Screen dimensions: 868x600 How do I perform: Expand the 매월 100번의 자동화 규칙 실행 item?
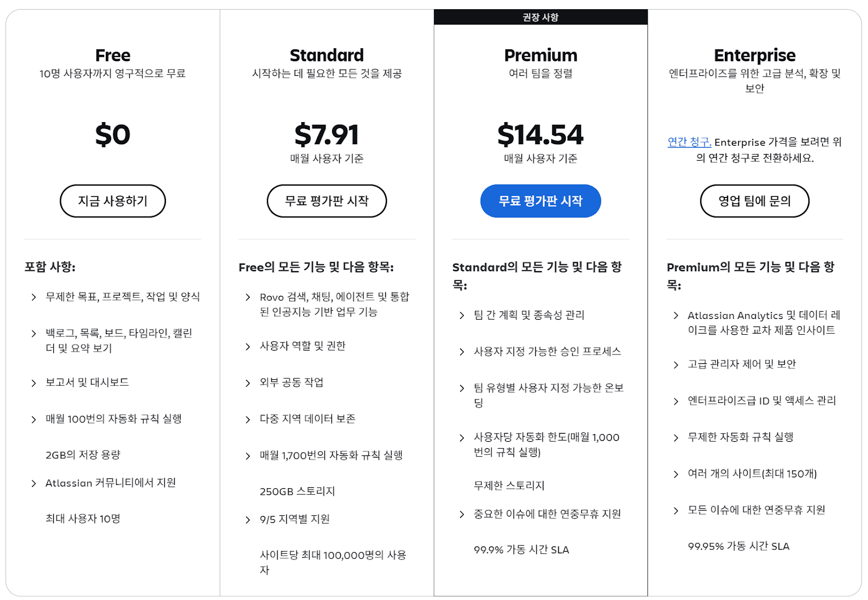[x=113, y=419]
